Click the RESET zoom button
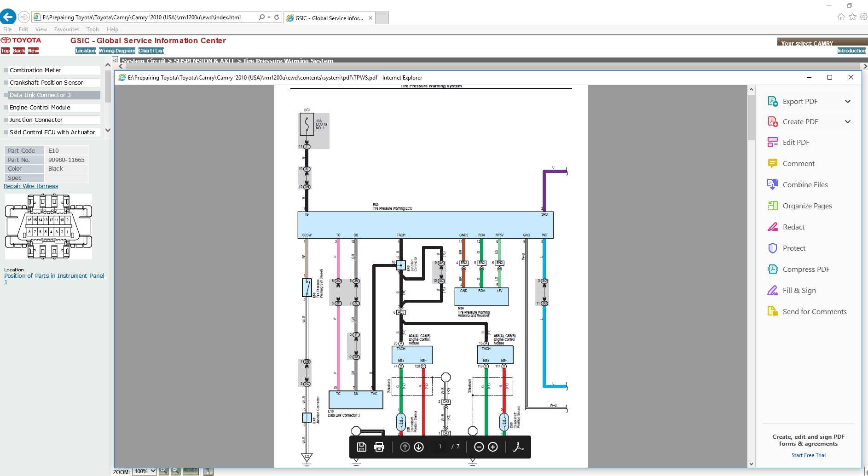This screenshot has height=476, width=868. coord(190,470)
